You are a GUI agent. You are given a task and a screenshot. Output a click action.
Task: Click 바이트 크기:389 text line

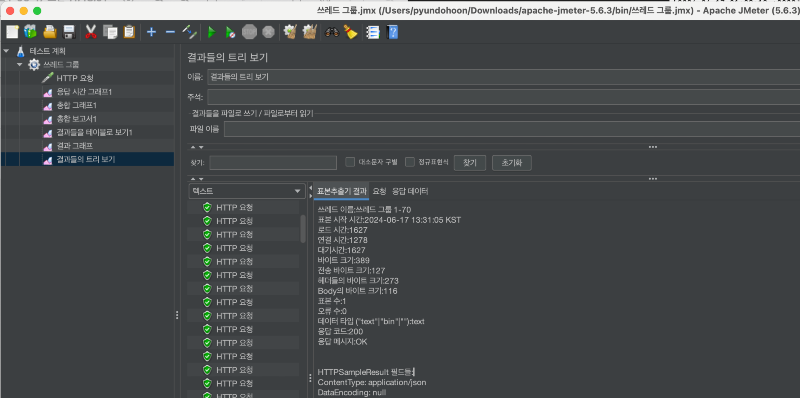click(x=343, y=261)
